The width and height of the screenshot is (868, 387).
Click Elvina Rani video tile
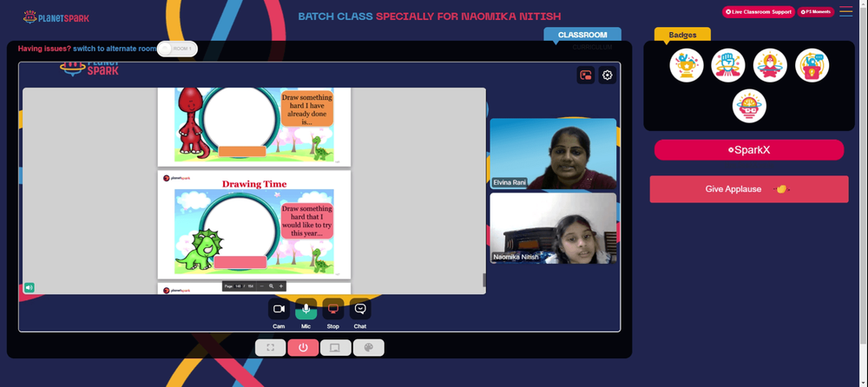pos(553,154)
